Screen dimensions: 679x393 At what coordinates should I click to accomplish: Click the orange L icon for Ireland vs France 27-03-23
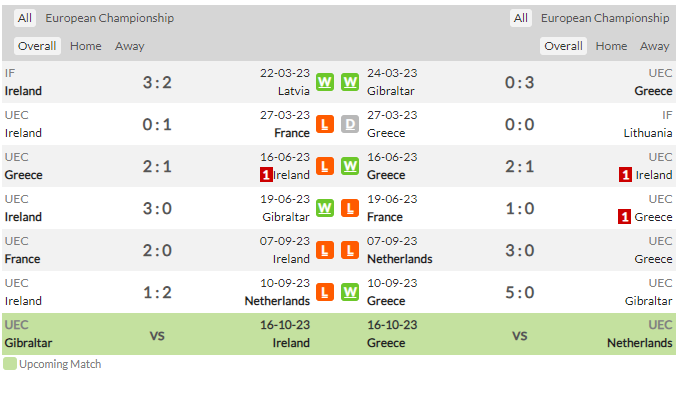[325, 124]
